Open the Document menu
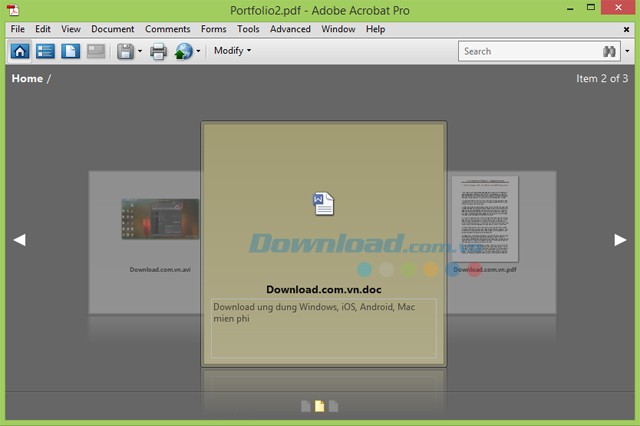This screenshot has width=640, height=426. 112,29
